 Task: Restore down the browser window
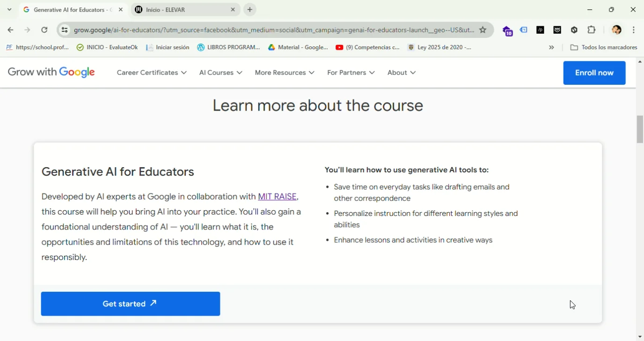point(611,9)
